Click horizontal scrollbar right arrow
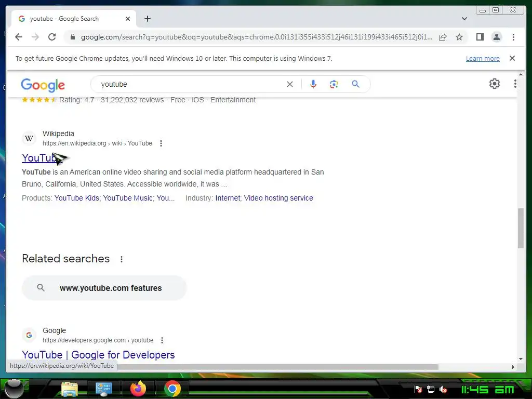 (513, 367)
